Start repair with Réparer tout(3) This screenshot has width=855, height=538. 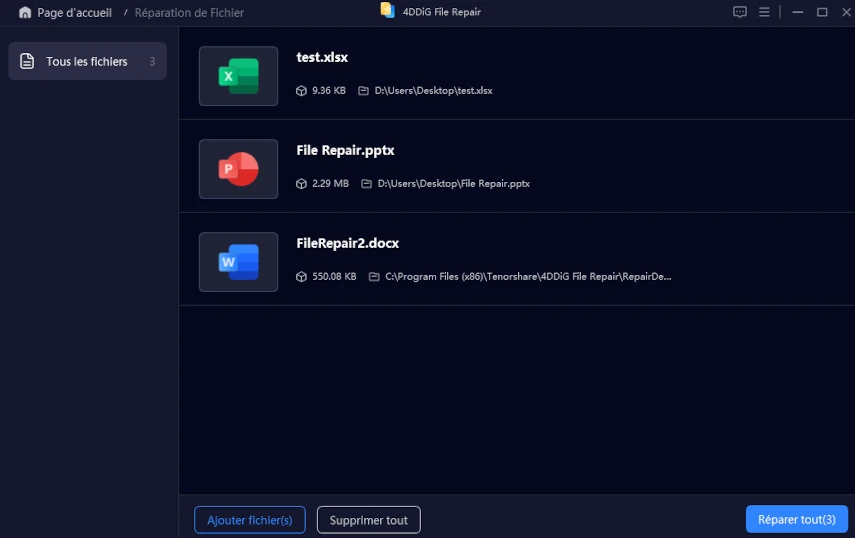coord(797,519)
